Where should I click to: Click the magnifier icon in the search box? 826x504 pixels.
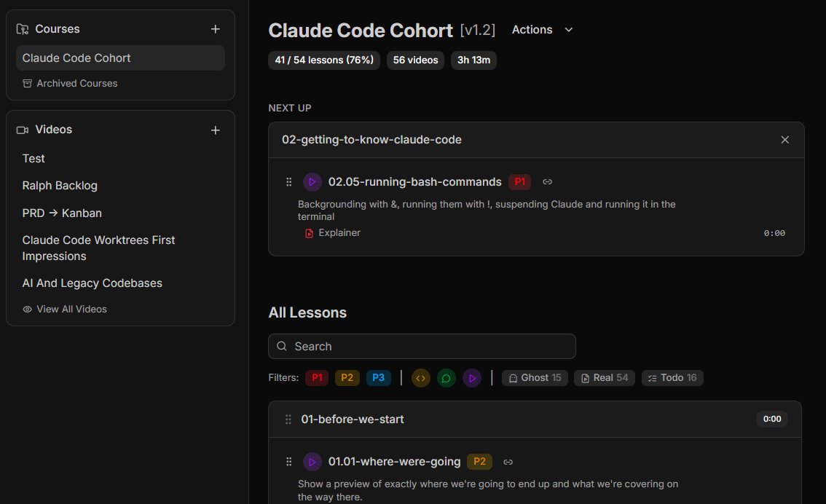coord(282,346)
